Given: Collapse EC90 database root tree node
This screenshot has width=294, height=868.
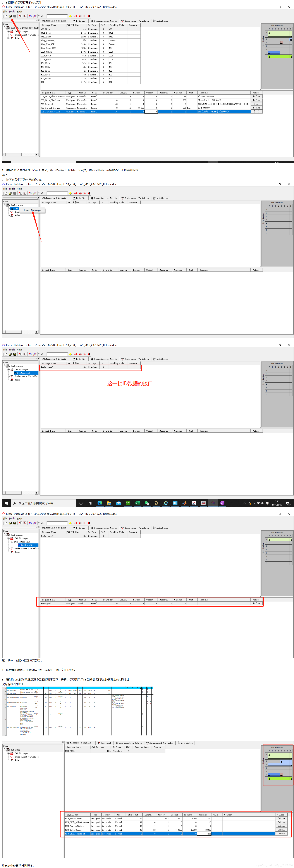Looking at the screenshot, I should (x=4, y=28).
